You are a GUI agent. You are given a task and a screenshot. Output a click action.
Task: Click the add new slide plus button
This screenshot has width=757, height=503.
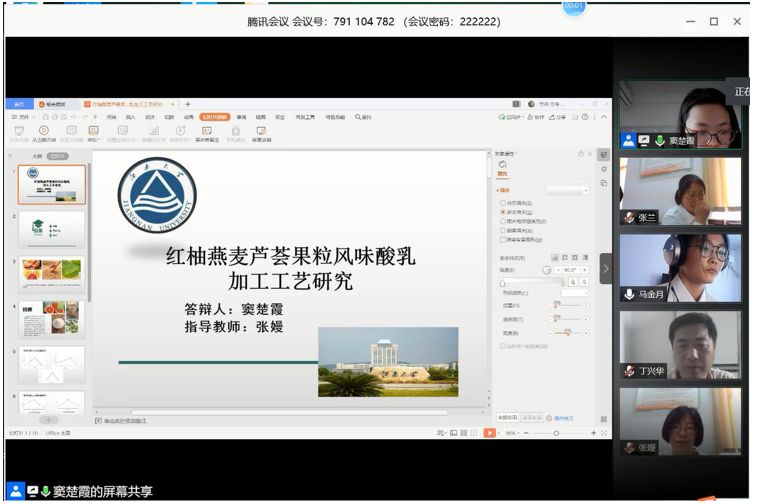[49, 420]
